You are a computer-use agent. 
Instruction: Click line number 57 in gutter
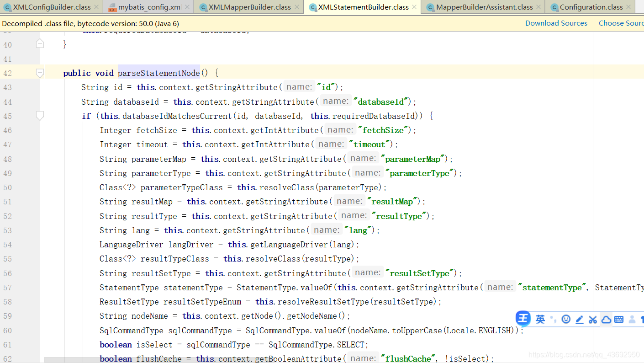tap(7, 288)
